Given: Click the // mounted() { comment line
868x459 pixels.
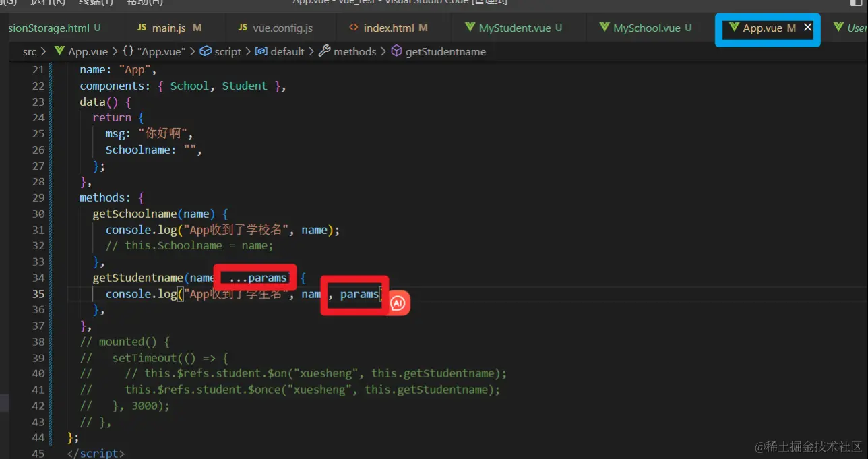Looking at the screenshot, I should coord(125,342).
